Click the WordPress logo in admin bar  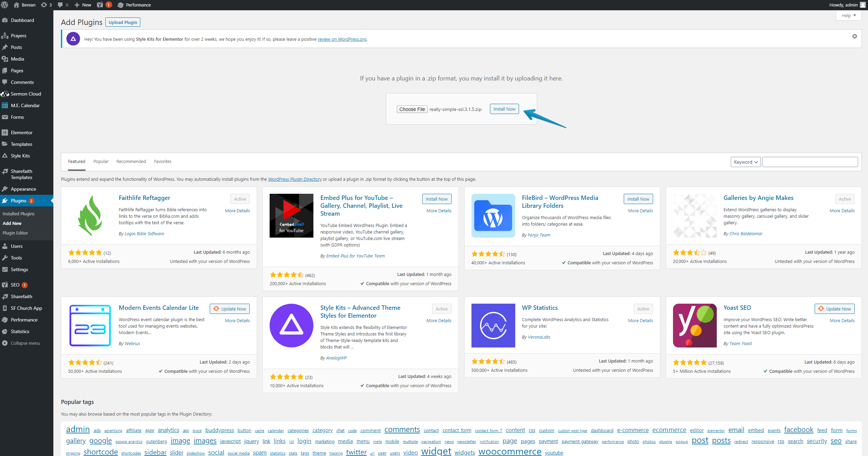click(x=5, y=5)
